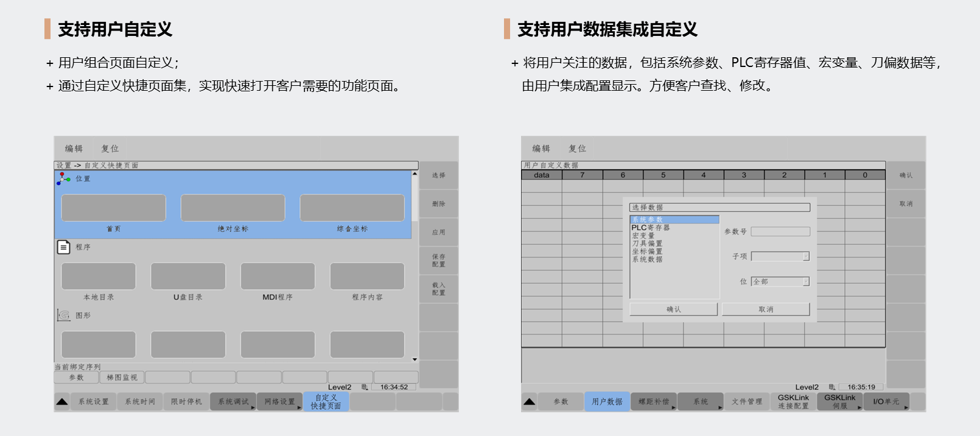980x436 pixels.
Task: Switch to the 用户数据 tab
Action: (x=607, y=402)
